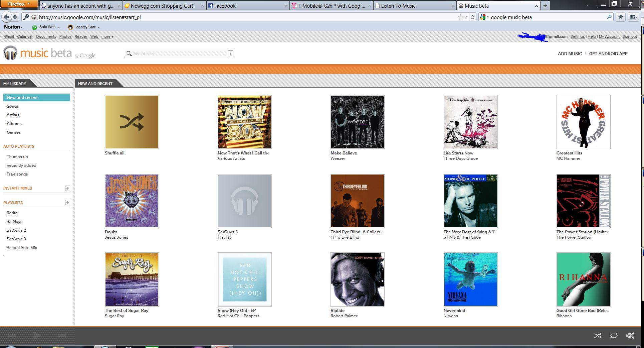The width and height of the screenshot is (644, 348).
Task: Click GET ANDROID APP link
Action: (x=608, y=53)
